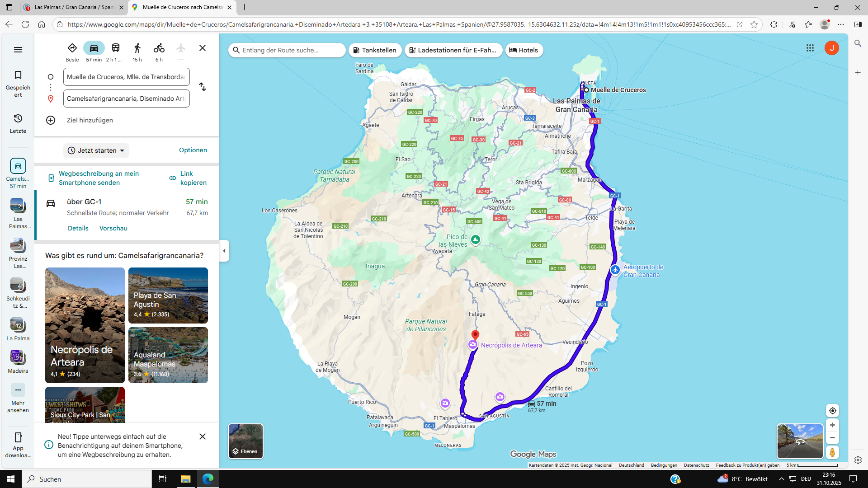
Task: Open the hamburger main menu
Action: point(18,50)
